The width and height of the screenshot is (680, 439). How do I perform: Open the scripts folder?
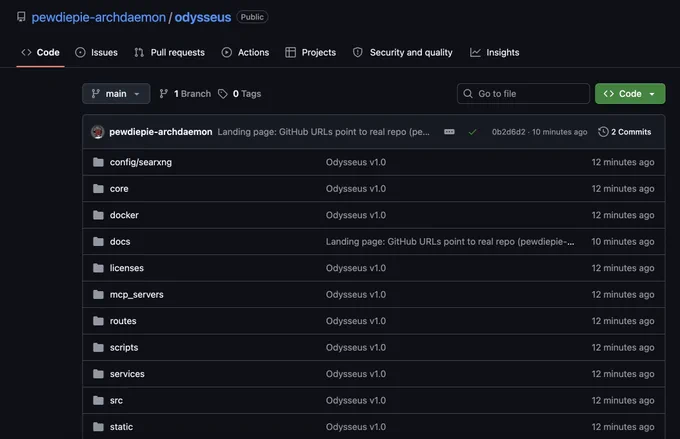pyautogui.click(x=124, y=347)
